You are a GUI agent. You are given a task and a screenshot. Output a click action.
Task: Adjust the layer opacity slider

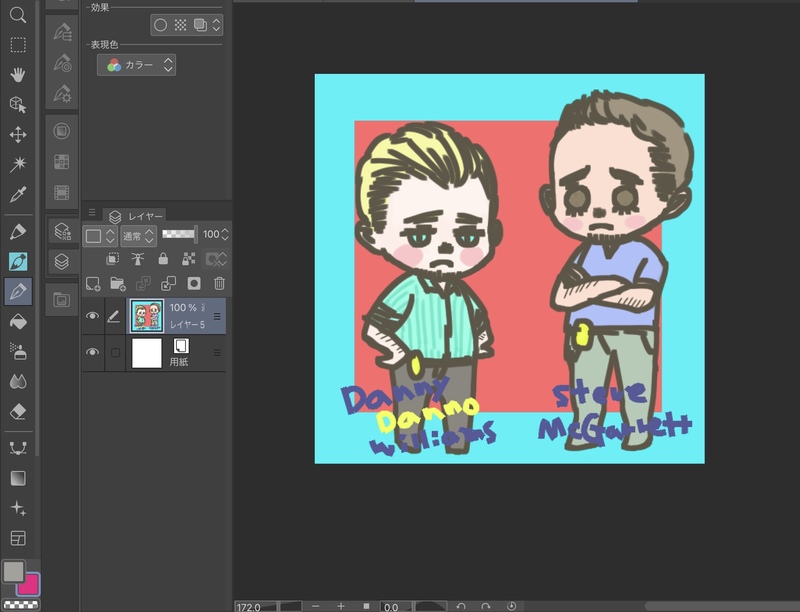[x=179, y=234]
